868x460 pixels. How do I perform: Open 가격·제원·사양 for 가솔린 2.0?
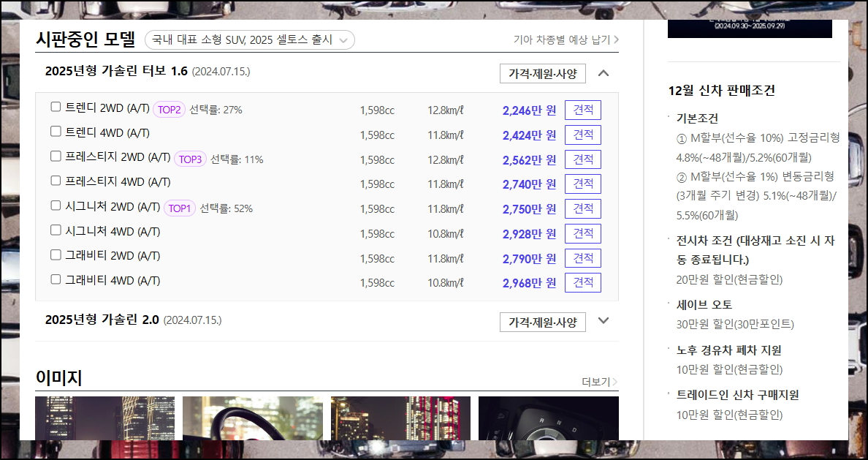tap(542, 322)
